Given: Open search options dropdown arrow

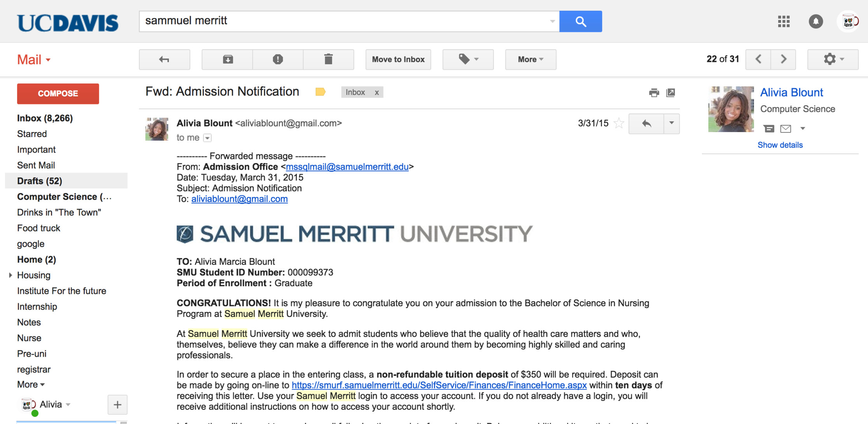Looking at the screenshot, I should click(x=552, y=21).
